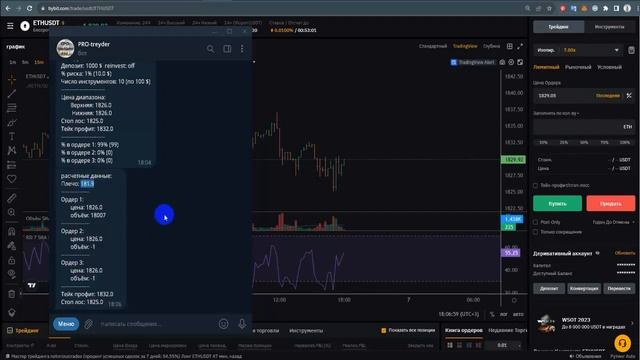Start voice message recording
The image size is (640, 360).
click(242, 324)
